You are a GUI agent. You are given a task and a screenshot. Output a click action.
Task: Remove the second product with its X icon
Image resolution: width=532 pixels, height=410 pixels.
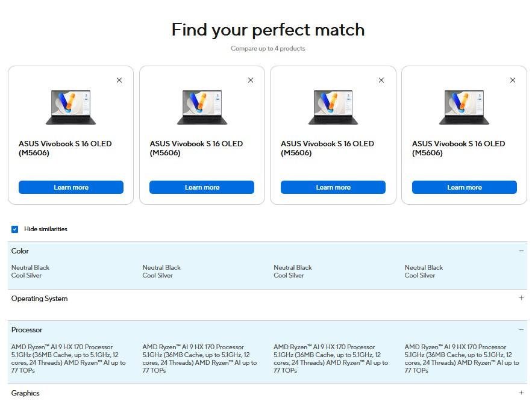[x=251, y=80]
